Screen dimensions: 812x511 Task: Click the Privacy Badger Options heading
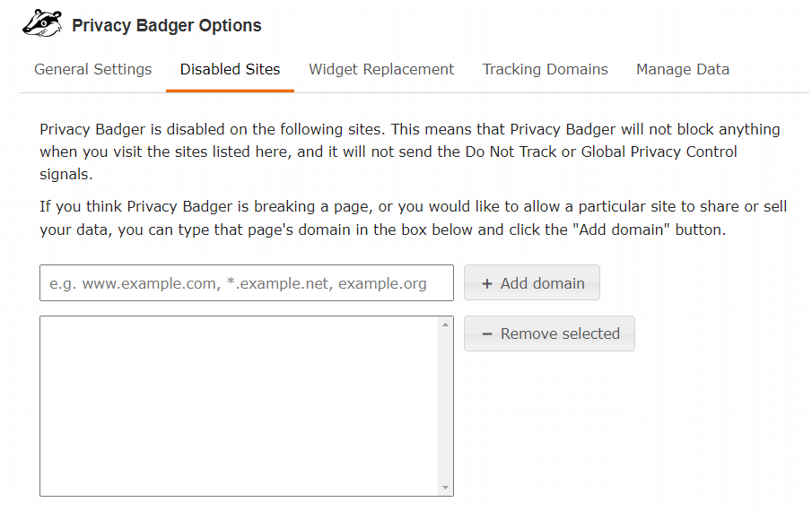(x=167, y=25)
